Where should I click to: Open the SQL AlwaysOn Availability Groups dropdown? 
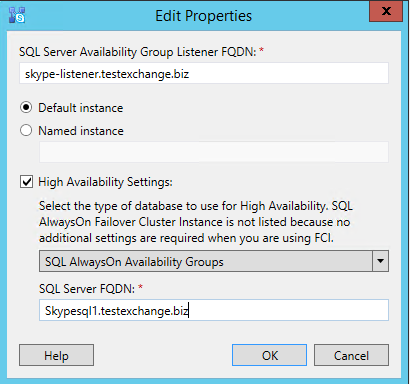[x=214, y=261]
